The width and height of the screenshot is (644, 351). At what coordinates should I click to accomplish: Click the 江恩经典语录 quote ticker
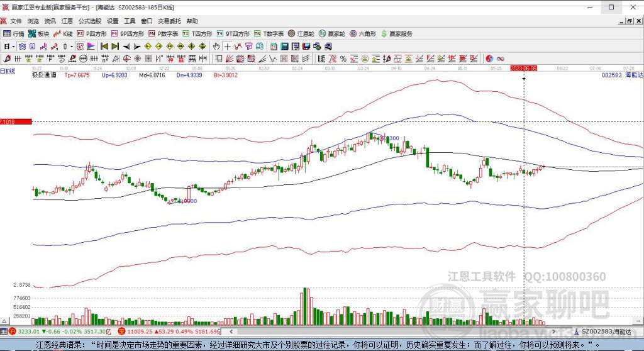[x=318, y=345]
